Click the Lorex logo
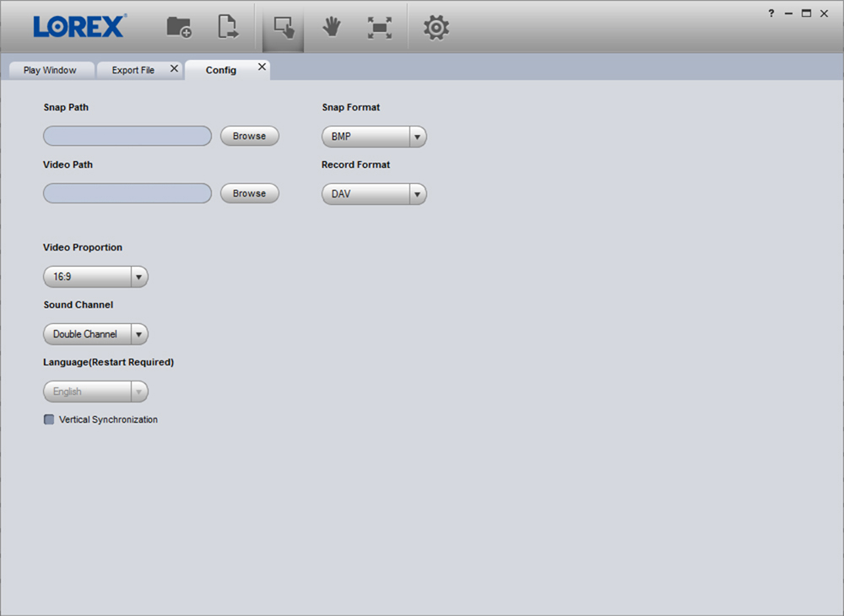Image resolution: width=844 pixels, height=616 pixels. pos(79,26)
